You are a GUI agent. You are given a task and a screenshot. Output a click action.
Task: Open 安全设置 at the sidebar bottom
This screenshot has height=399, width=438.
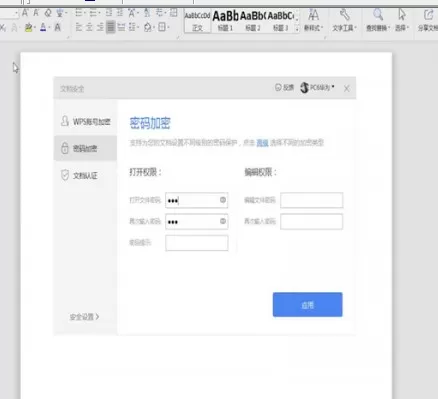tap(84, 317)
